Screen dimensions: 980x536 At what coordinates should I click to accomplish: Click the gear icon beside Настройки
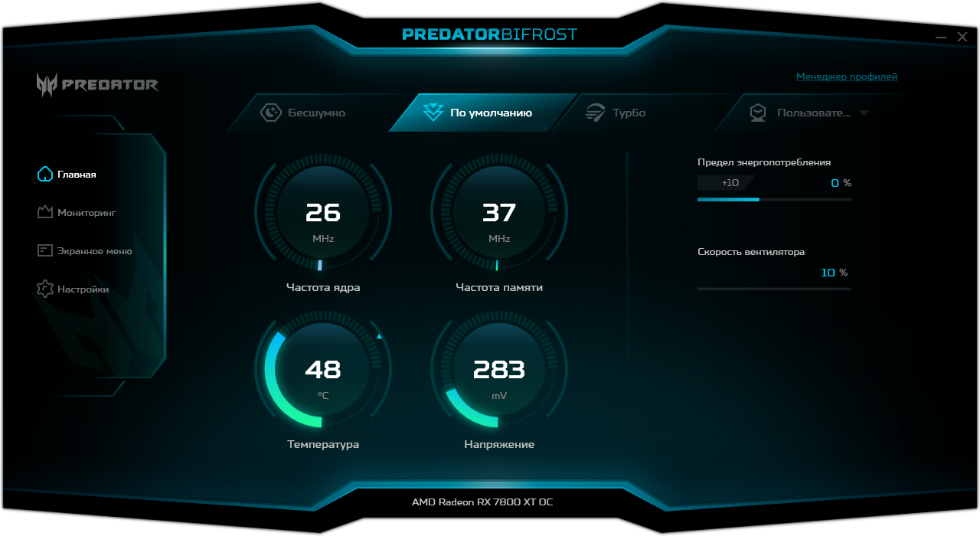(45, 289)
